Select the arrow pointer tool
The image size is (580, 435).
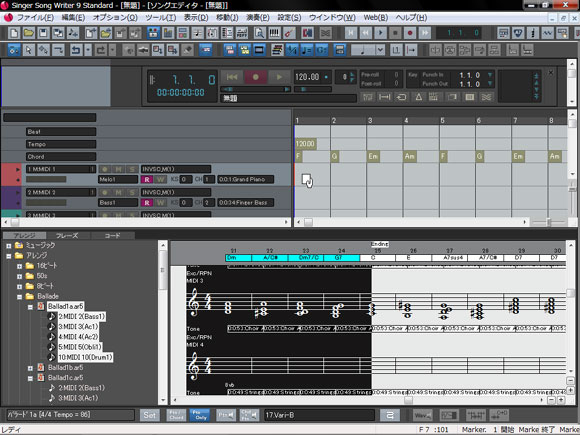click(x=28, y=50)
